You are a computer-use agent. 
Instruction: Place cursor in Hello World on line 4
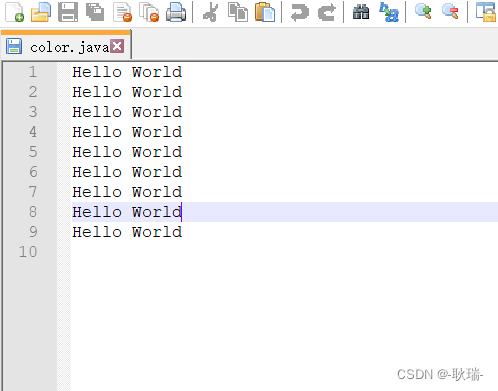pos(127,132)
